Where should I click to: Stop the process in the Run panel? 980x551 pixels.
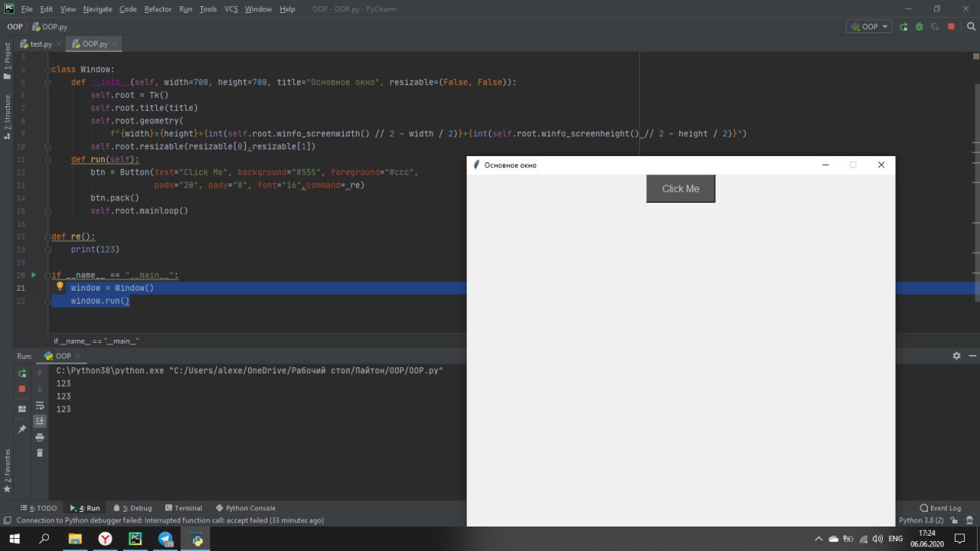(x=22, y=389)
